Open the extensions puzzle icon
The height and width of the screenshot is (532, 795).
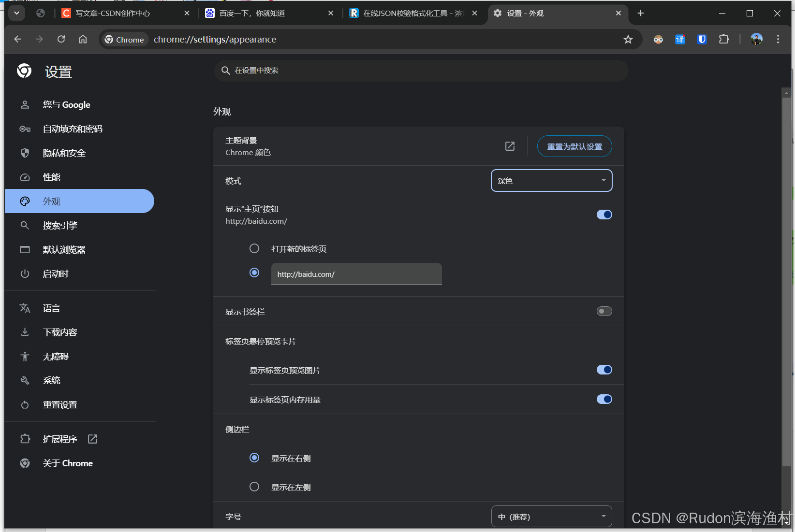point(723,39)
